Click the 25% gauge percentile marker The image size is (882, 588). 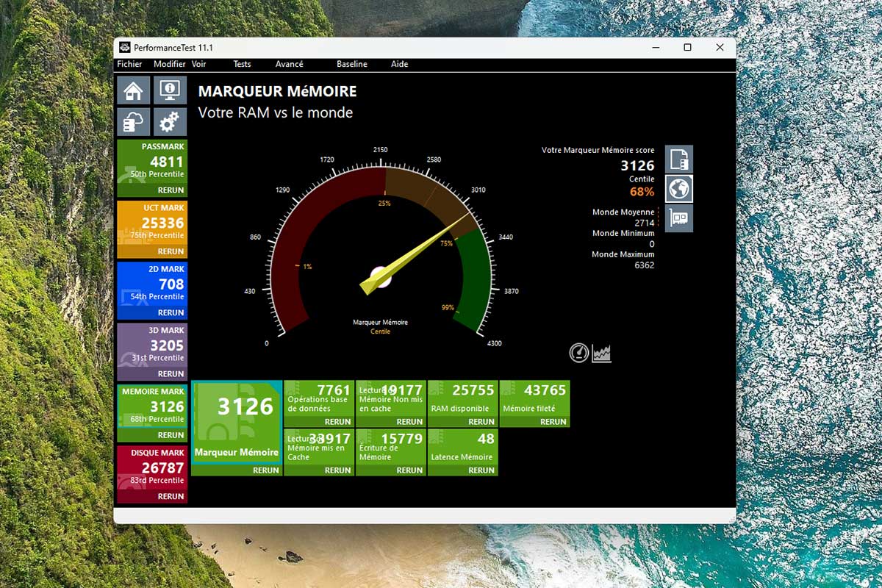tap(384, 203)
